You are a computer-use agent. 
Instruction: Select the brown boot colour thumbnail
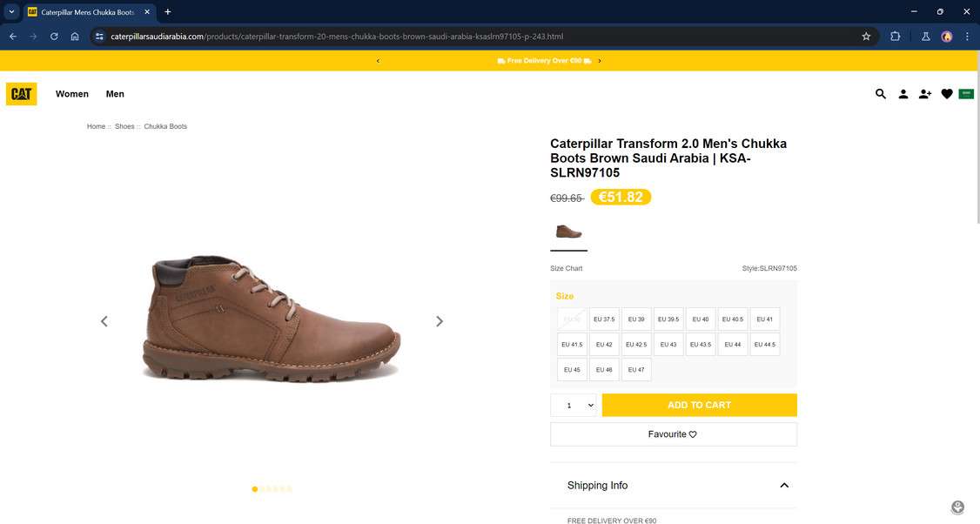pos(568,232)
